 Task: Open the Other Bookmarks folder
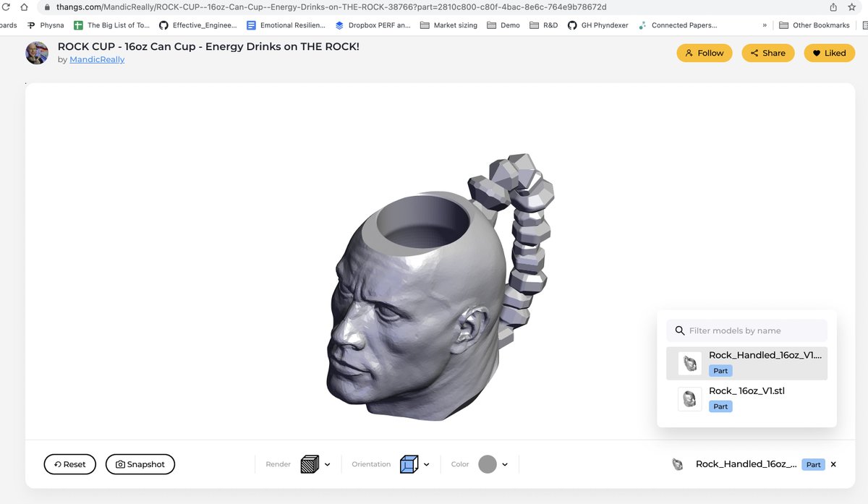coord(814,25)
